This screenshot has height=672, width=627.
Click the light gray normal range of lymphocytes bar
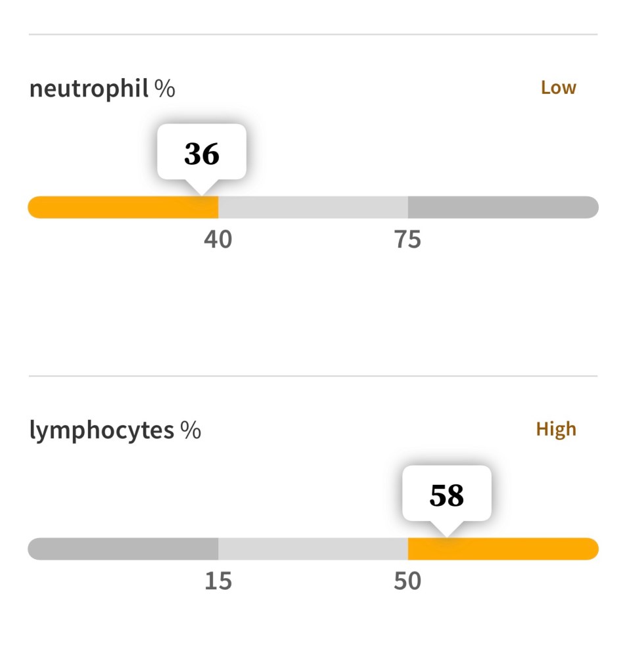coord(313,549)
